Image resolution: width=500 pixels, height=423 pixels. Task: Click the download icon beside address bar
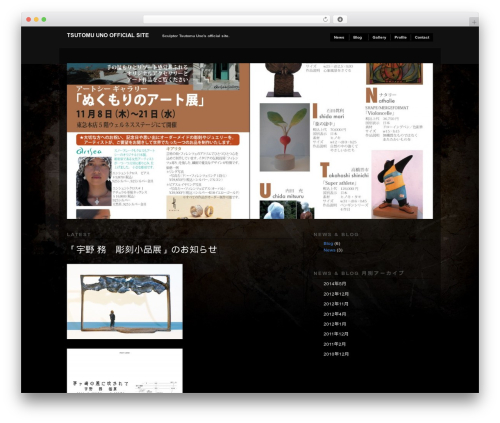click(340, 19)
